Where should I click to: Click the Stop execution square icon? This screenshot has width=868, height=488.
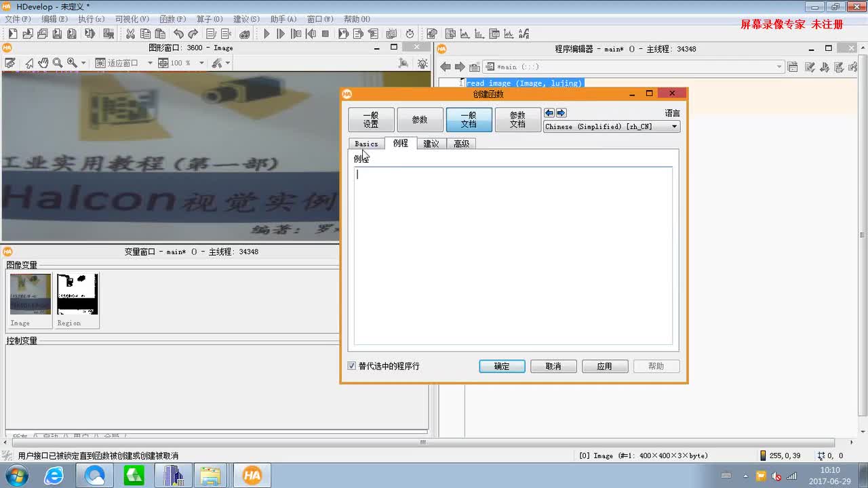coord(325,33)
